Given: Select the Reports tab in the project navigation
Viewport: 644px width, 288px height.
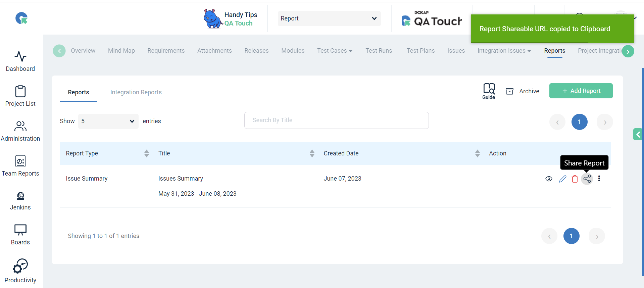Looking at the screenshot, I should 555,51.
